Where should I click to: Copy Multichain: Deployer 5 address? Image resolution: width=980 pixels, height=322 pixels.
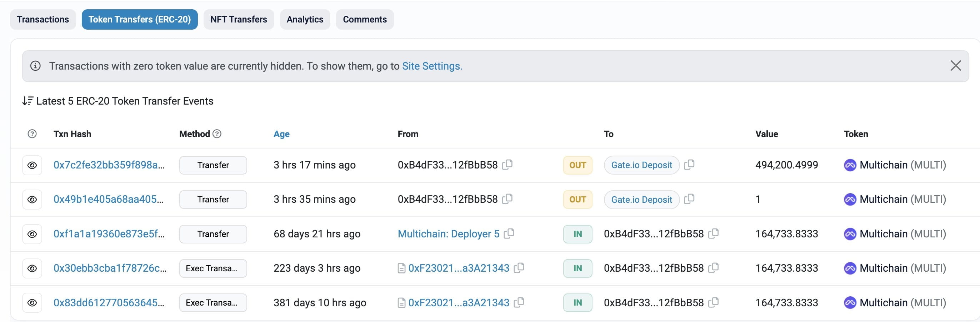point(509,233)
